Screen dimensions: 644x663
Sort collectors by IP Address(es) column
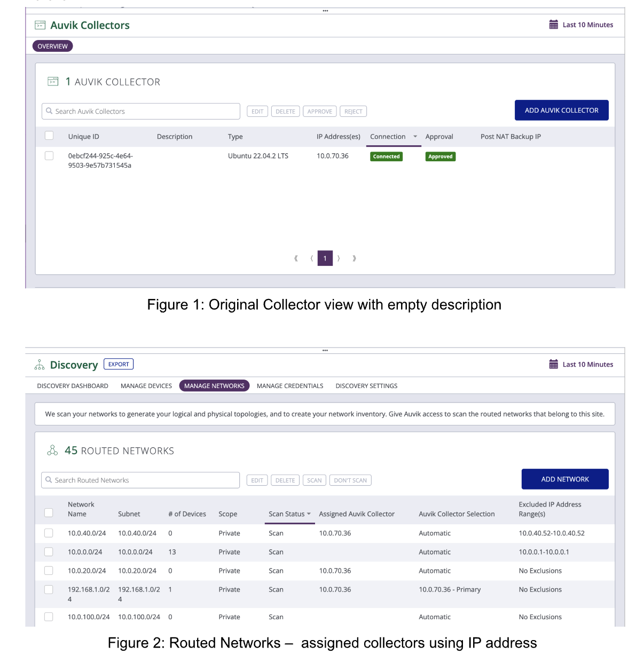pyautogui.click(x=339, y=137)
